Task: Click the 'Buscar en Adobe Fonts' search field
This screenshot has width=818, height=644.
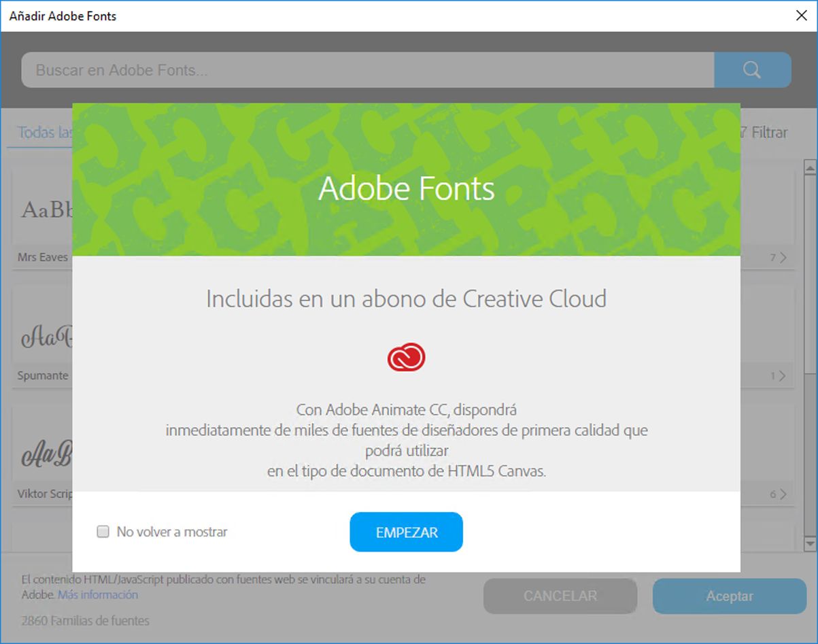Action: (367, 69)
